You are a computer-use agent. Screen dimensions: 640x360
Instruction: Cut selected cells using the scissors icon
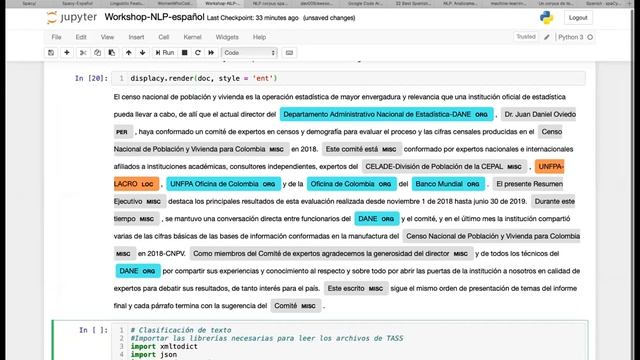tap(83, 53)
